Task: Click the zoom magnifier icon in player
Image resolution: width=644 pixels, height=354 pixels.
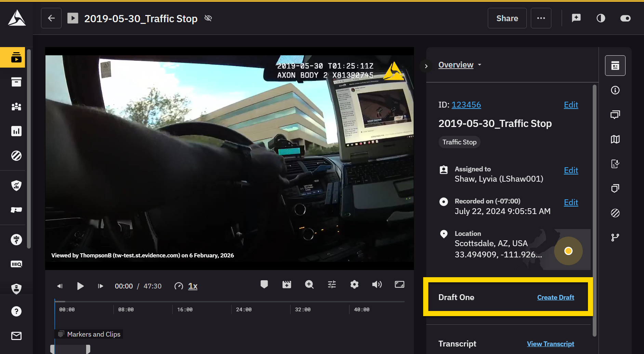Action: (x=309, y=284)
